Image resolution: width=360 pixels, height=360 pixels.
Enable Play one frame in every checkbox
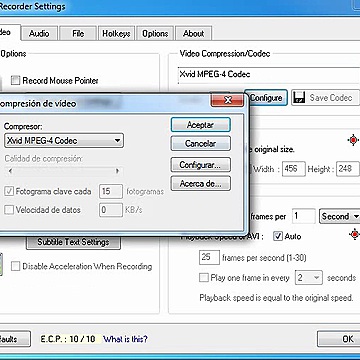[x=203, y=277]
